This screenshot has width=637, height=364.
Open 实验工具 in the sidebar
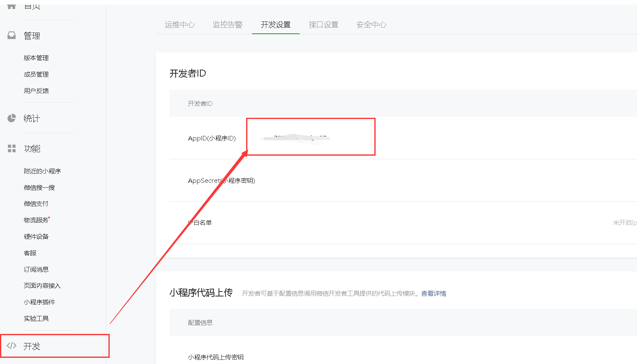pyautogui.click(x=36, y=319)
